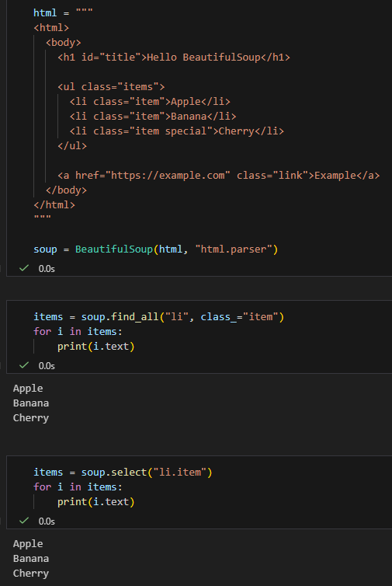Click the h1 line with Hello BeautifulSoup
This screenshot has width=392, height=586.
pyautogui.click(x=174, y=58)
